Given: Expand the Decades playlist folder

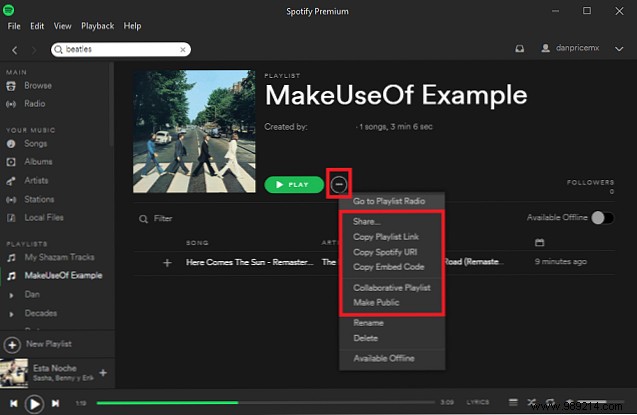Looking at the screenshot, I should tap(11, 314).
